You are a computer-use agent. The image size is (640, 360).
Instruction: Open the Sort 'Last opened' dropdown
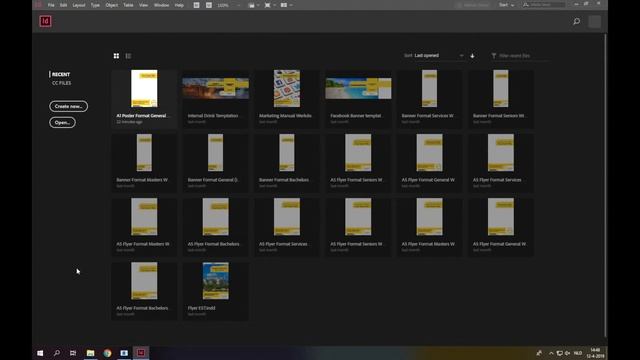(x=439, y=56)
